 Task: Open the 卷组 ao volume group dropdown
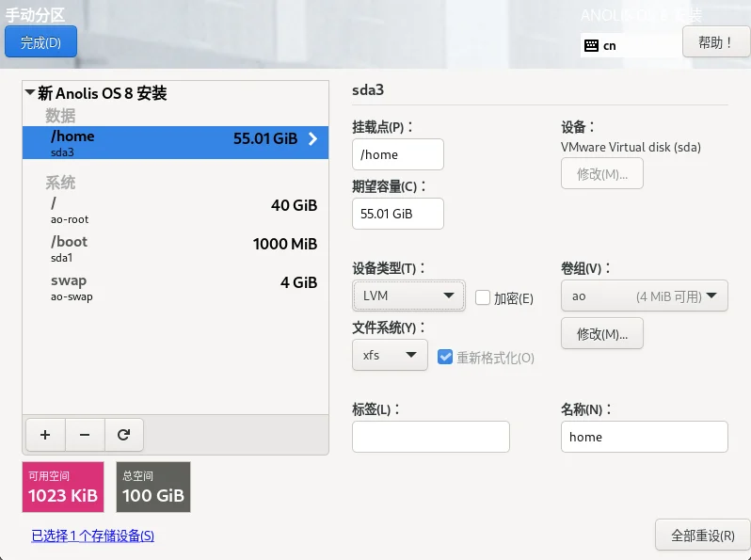coord(645,296)
